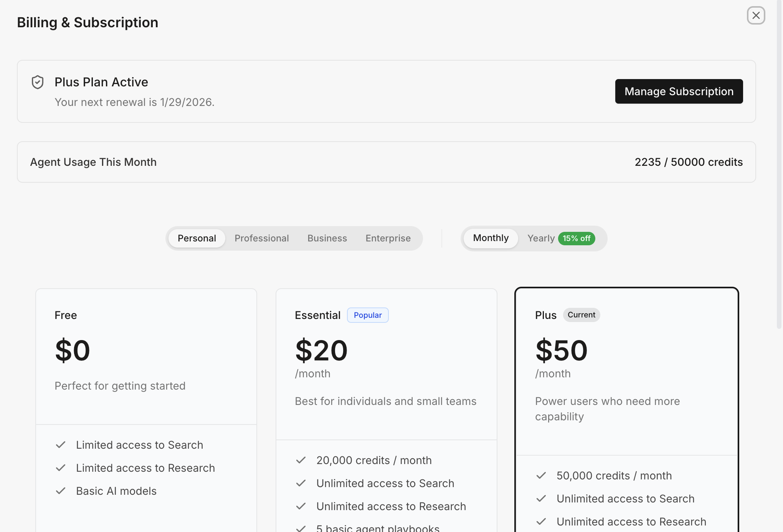Click the checkmark beside Limited access to Research
The height and width of the screenshot is (532, 783).
tap(61, 468)
